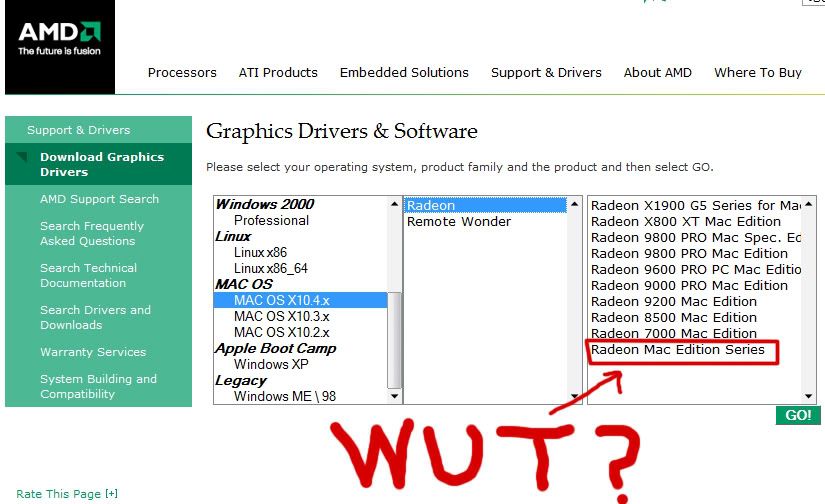Open Embedded Solutions menu
Image resolution: width=825 pixels, height=504 pixels.
pos(404,73)
